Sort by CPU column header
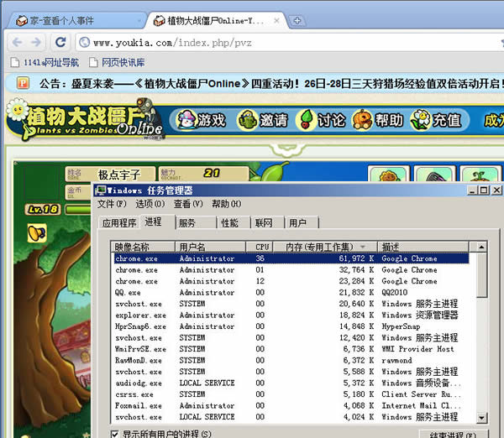 [x=260, y=247]
